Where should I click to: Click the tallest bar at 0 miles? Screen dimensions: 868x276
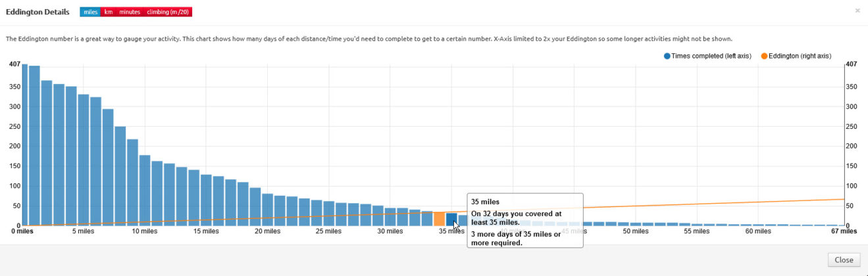pyautogui.click(x=24, y=145)
